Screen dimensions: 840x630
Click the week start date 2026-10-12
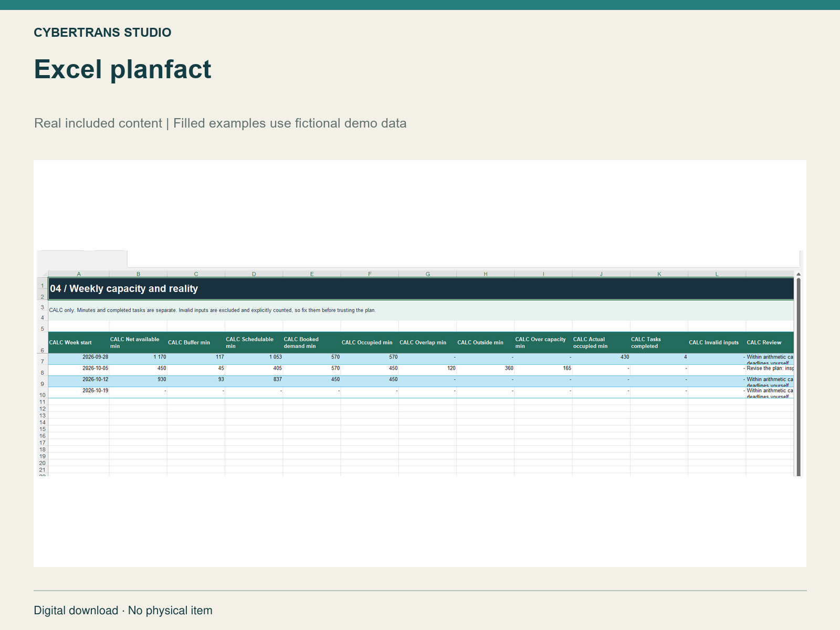pyautogui.click(x=79, y=382)
